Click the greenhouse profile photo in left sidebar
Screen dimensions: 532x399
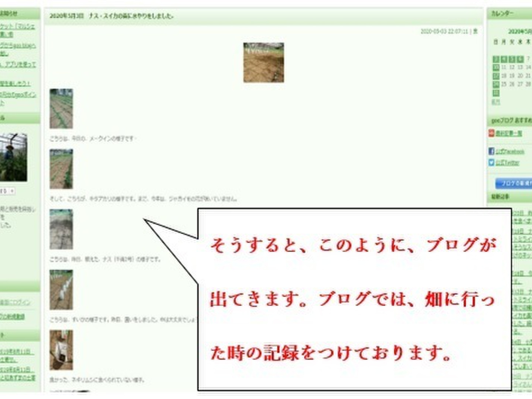click(x=13, y=157)
